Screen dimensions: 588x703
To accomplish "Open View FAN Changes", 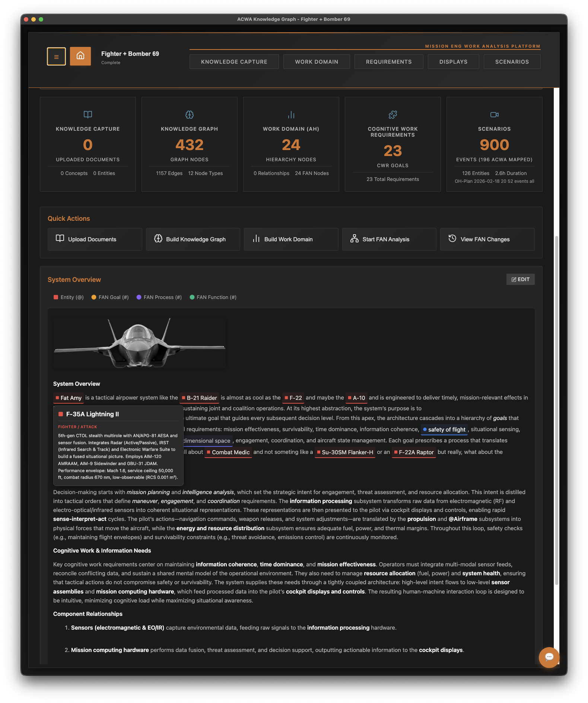I will [487, 239].
